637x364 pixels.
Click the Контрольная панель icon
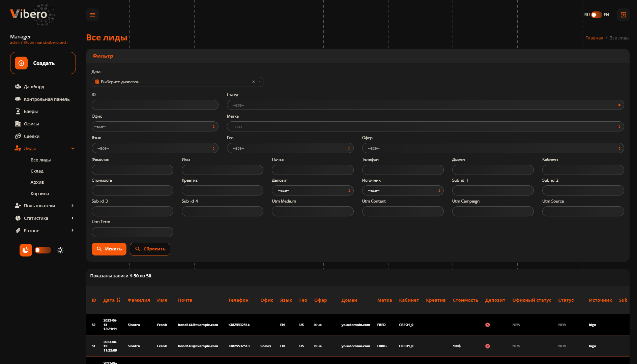pyautogui.click(x=18, y=99)
